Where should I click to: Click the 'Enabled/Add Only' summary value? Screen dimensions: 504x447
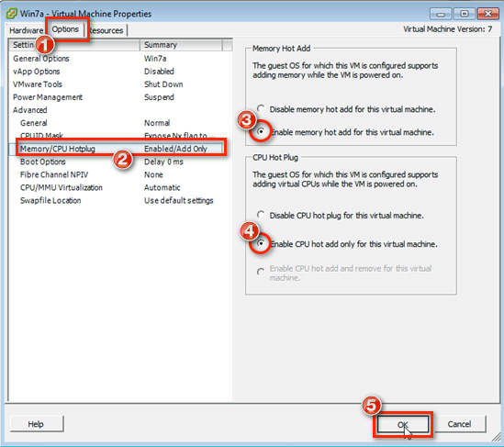click(175, 149)
